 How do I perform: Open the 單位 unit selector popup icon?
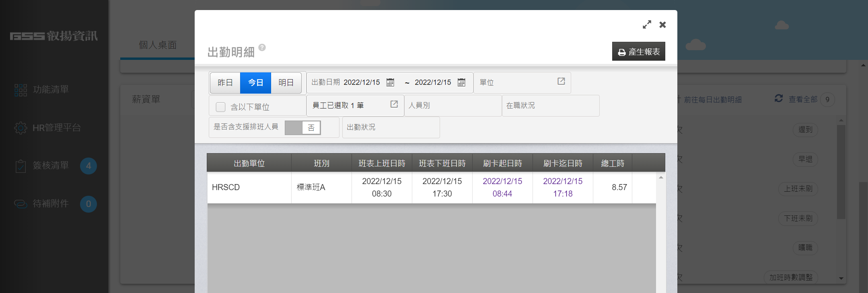click(561, 82)
